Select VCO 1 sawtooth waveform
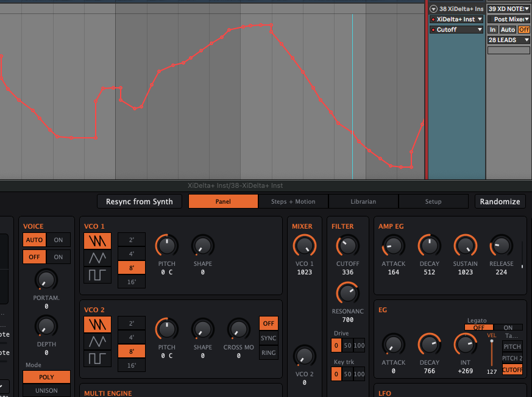532x397 pixels. coord(98,241)
